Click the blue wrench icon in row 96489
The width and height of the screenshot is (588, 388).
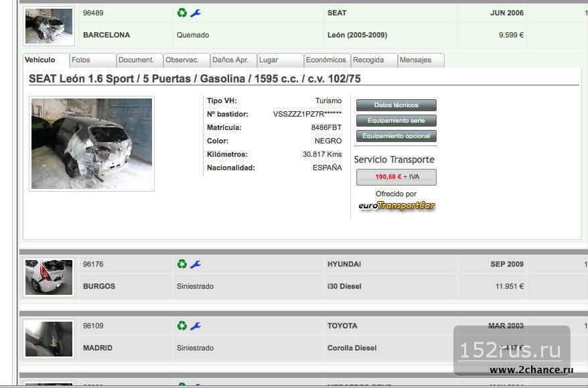click(x=196, y=13)
